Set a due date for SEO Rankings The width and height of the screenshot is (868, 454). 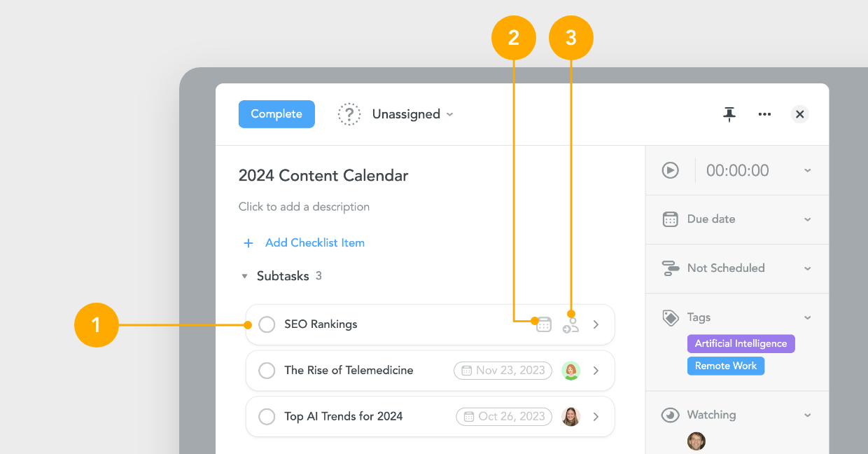tap(544, 324)
